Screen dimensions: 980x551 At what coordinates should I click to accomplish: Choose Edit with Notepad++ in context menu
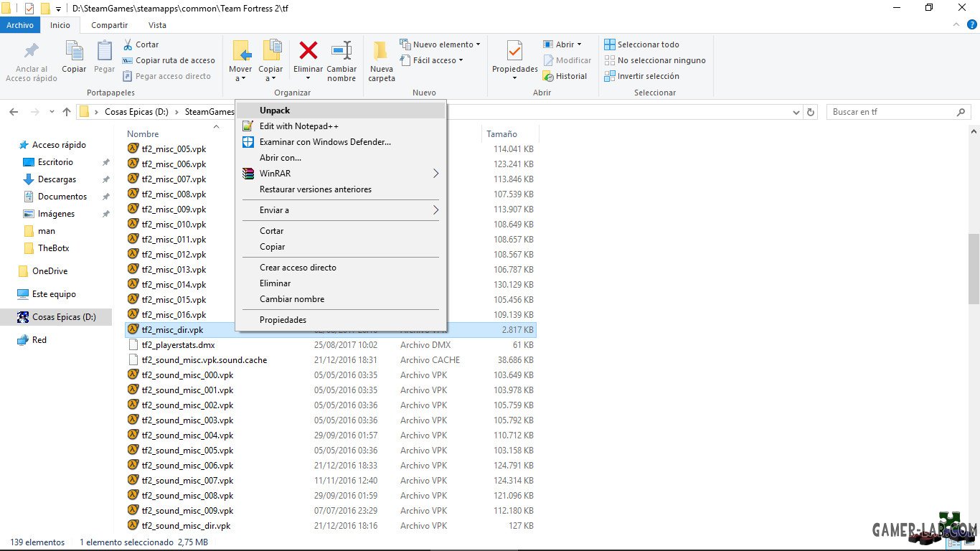coord(341,126)
